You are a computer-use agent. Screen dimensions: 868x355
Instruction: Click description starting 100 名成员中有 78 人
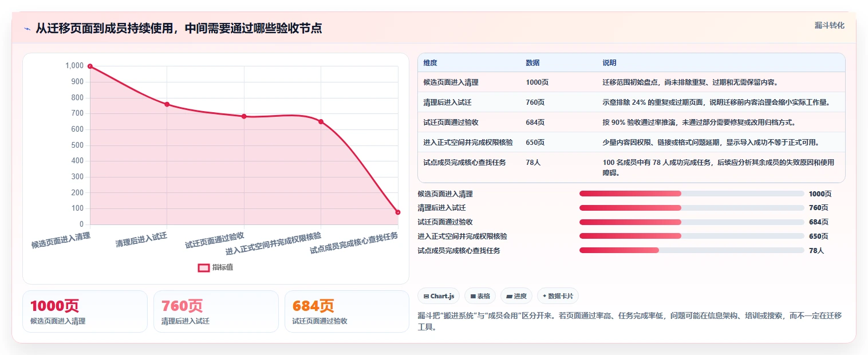[x=719, y=167]
